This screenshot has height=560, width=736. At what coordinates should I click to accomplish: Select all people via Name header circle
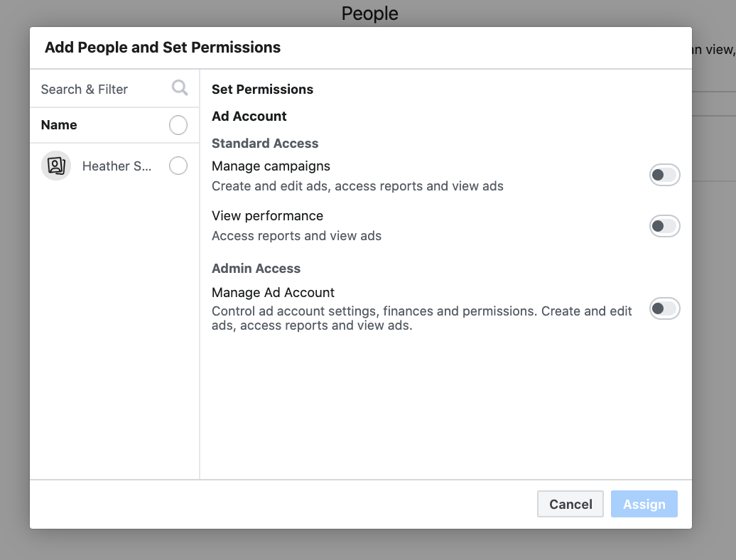pyautogui.click(x=178, y=125)
